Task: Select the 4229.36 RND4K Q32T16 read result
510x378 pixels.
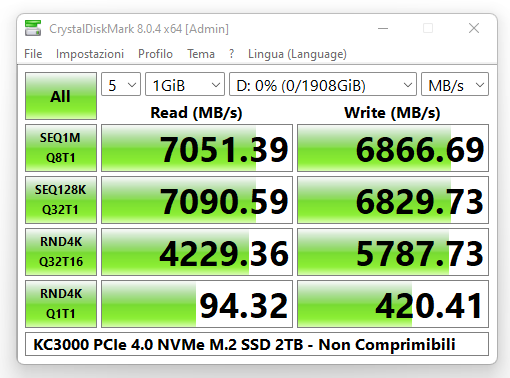Action: (x=197, y=252)
